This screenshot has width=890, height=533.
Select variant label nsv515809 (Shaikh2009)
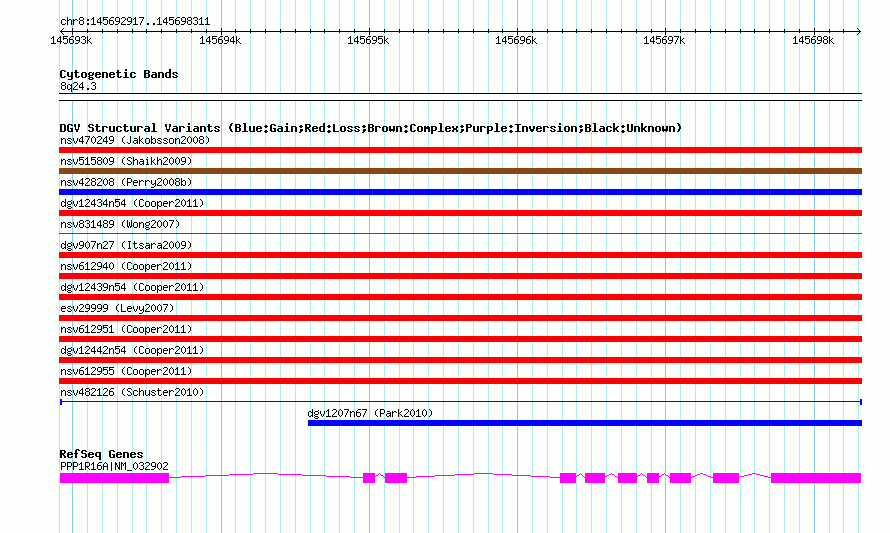click(x=126, y=161)
